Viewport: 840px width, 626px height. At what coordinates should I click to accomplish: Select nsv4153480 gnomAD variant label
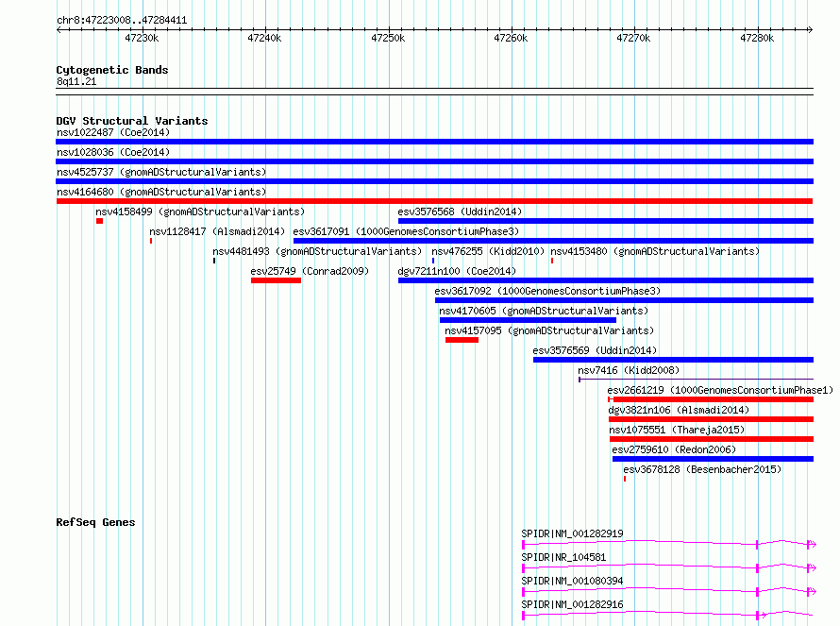(x=655, y=251)
